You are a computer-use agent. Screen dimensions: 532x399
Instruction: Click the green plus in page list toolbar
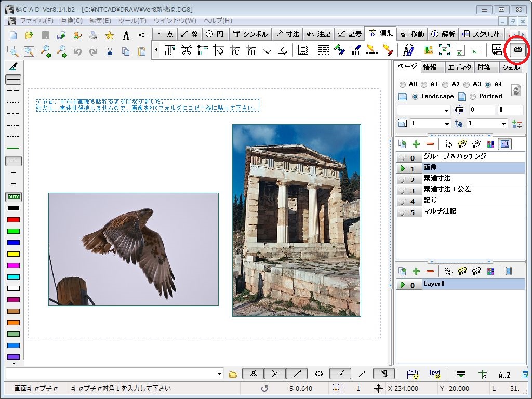tap(416, 144)
